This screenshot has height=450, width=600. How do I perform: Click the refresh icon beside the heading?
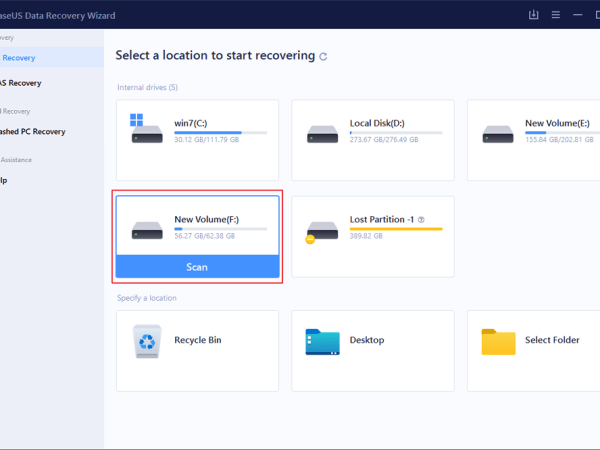[x=323, y=57]
